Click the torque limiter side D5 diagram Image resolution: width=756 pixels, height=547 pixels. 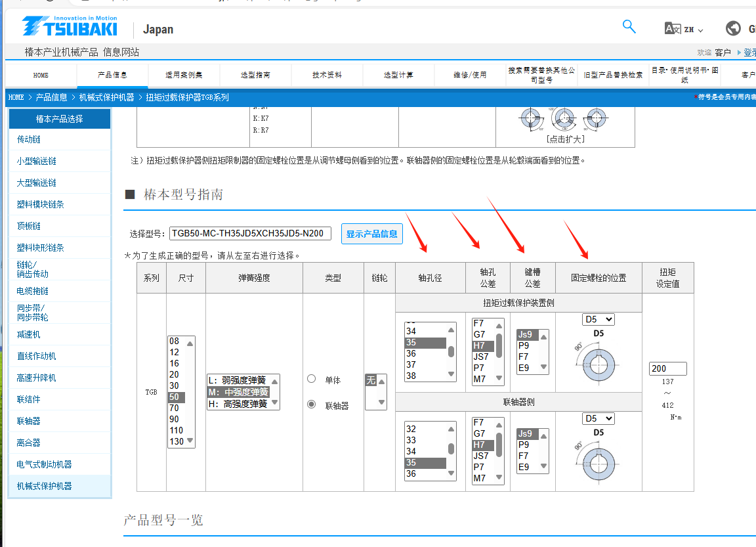[x=598, y=364]
